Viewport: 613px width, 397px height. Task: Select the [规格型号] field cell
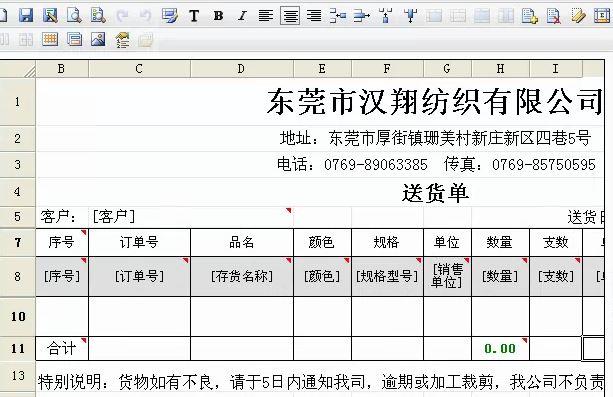tap(387, 277)
